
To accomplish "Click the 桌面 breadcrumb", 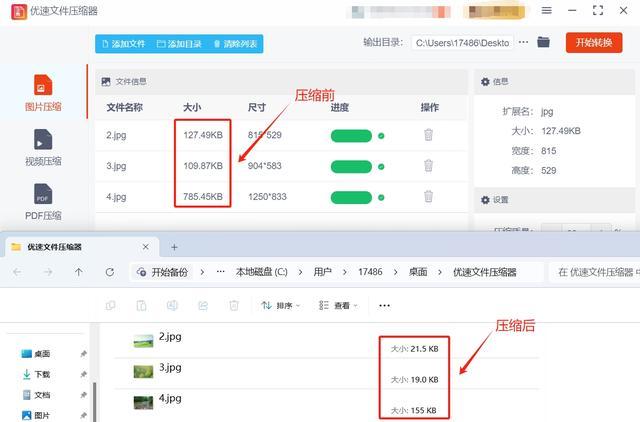I will click(418, 272).
